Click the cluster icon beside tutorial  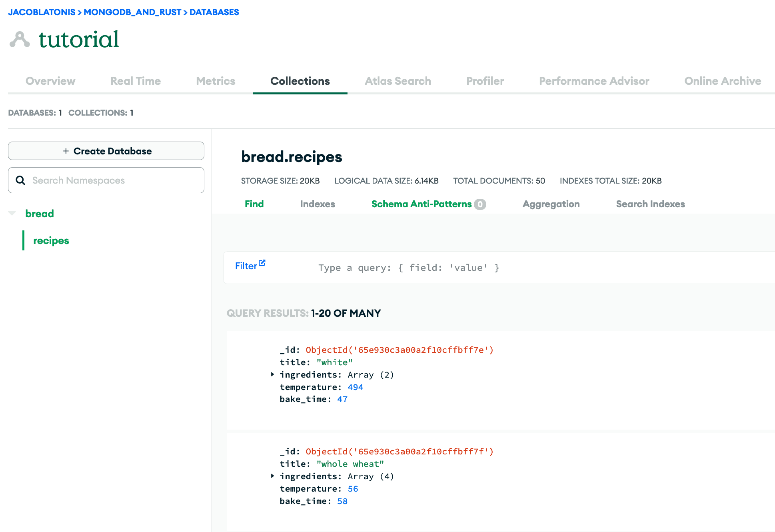pyautogui.click(x=20, y=40)
